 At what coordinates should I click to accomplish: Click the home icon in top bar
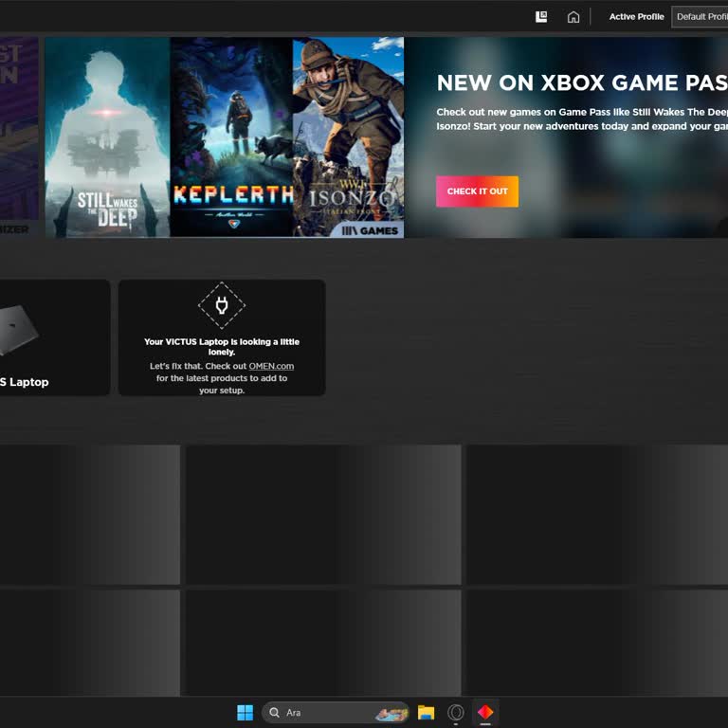[x=573, y=17]
